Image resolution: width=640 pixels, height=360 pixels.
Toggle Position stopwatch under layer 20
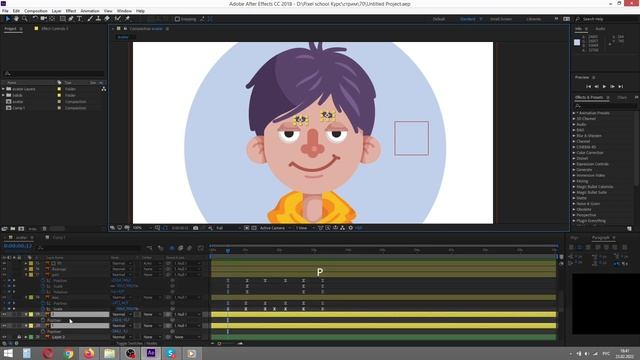point(43,331)
